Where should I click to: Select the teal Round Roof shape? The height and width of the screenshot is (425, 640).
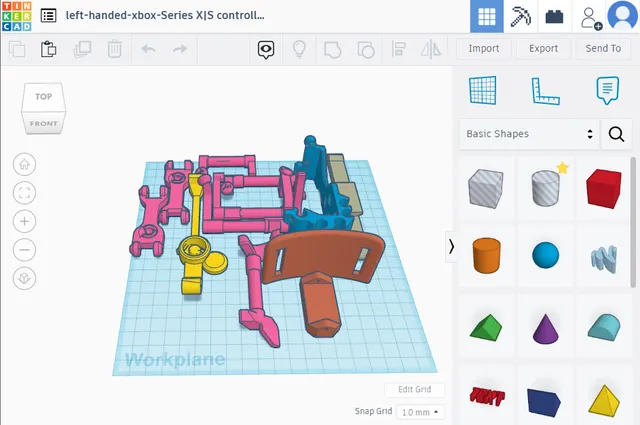pos(604,327)
